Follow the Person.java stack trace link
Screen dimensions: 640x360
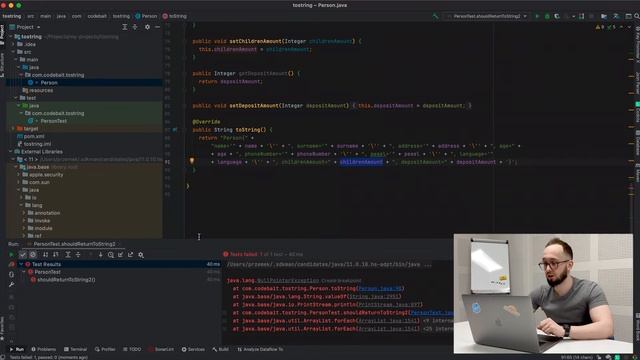click(x=379, y=289)
